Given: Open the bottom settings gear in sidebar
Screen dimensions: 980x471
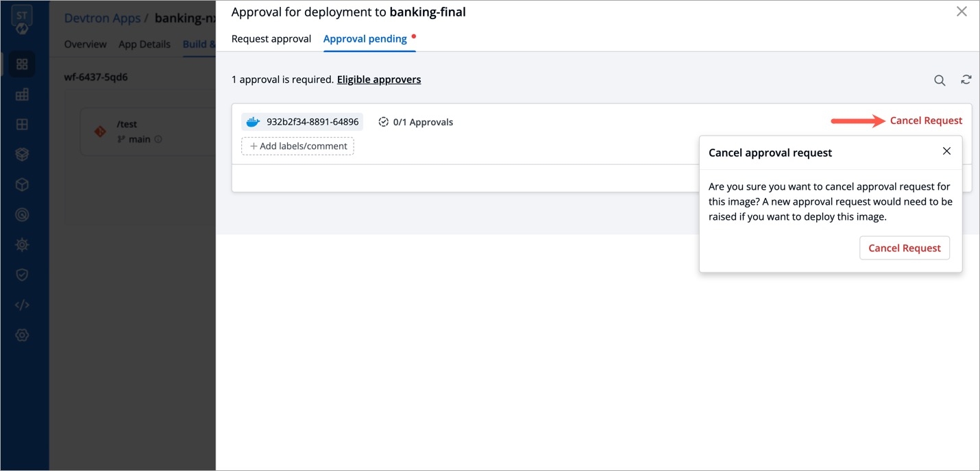Looking at the screenshot, I should pyautogui.click(x=22, y=335).
